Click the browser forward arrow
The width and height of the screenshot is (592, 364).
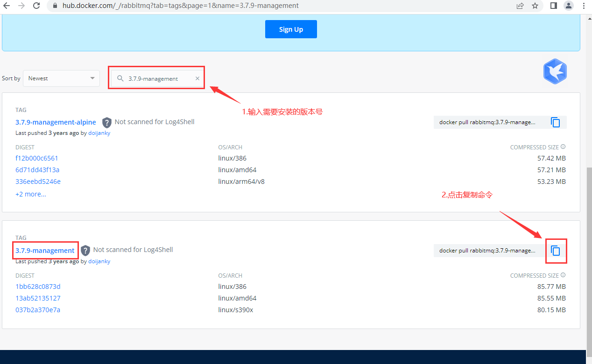tap(21, 6)
